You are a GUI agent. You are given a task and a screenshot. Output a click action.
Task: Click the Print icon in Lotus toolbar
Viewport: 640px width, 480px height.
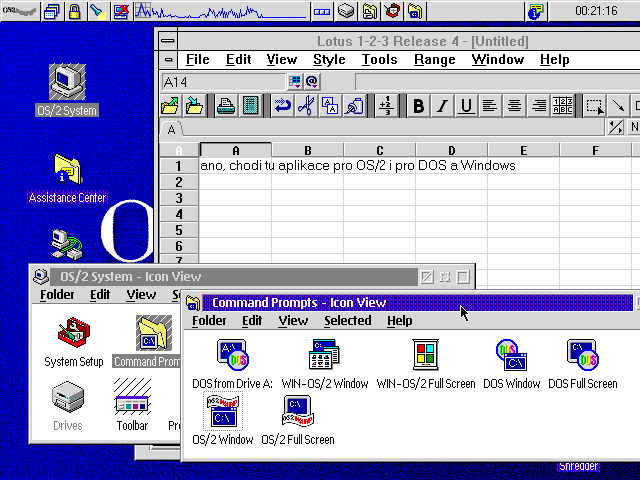coord(226,106)
